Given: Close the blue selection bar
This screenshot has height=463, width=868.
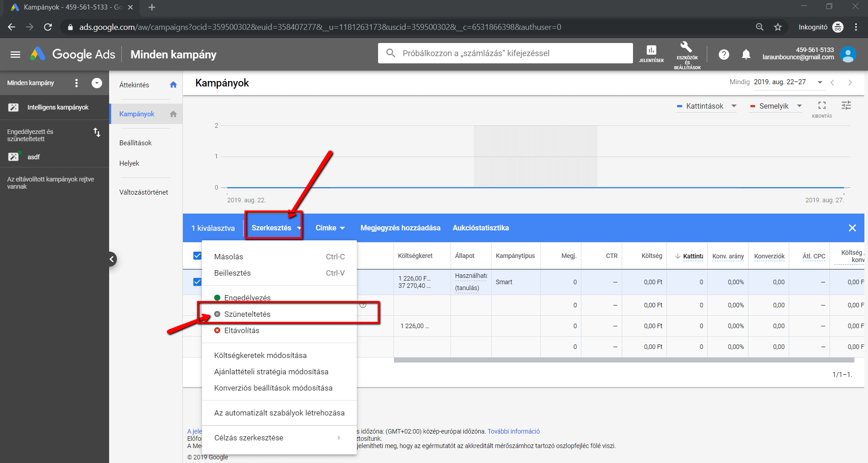Looking at the screenshot, I should point(852,228).
